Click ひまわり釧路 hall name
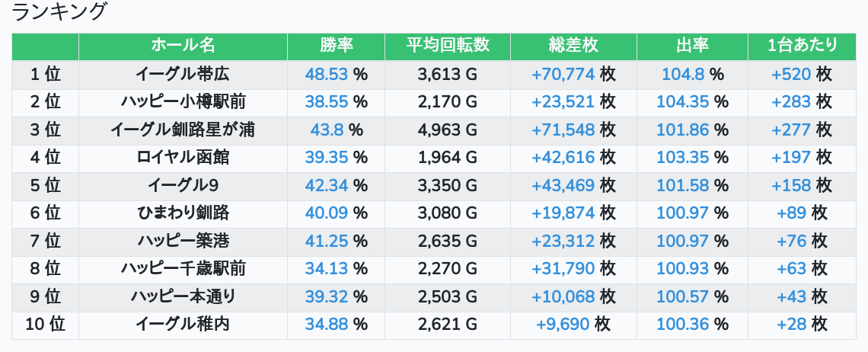This screenshot has height=352, width=868. [183, 213]
